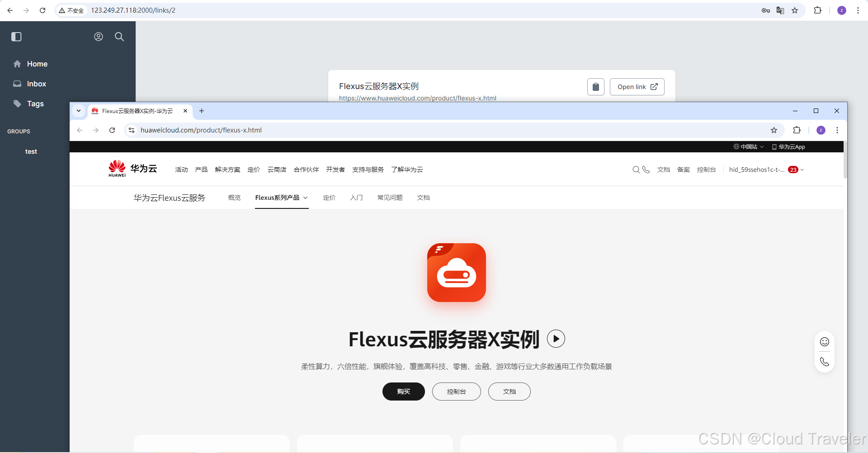Open the 了解华为云 menu
This screenshot has height=453, width=868.
[407, 170]
